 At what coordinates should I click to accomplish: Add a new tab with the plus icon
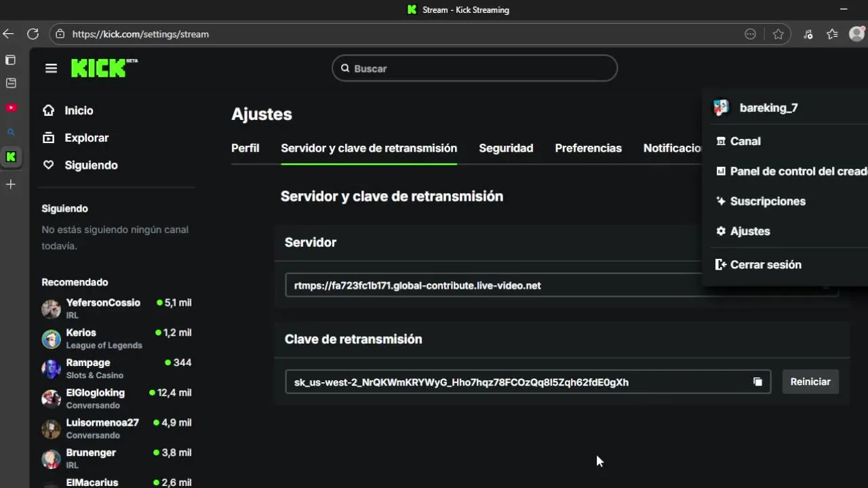11,184
